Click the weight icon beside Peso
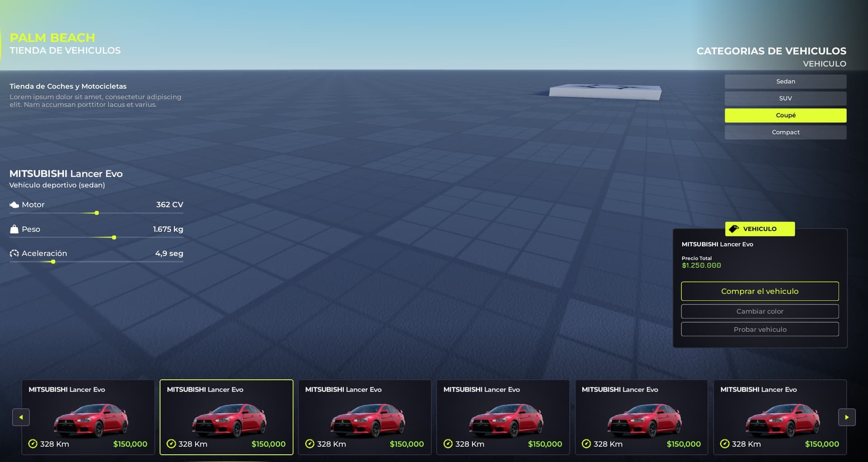This screenshot has height=462, width=868. tap(14, 229)
